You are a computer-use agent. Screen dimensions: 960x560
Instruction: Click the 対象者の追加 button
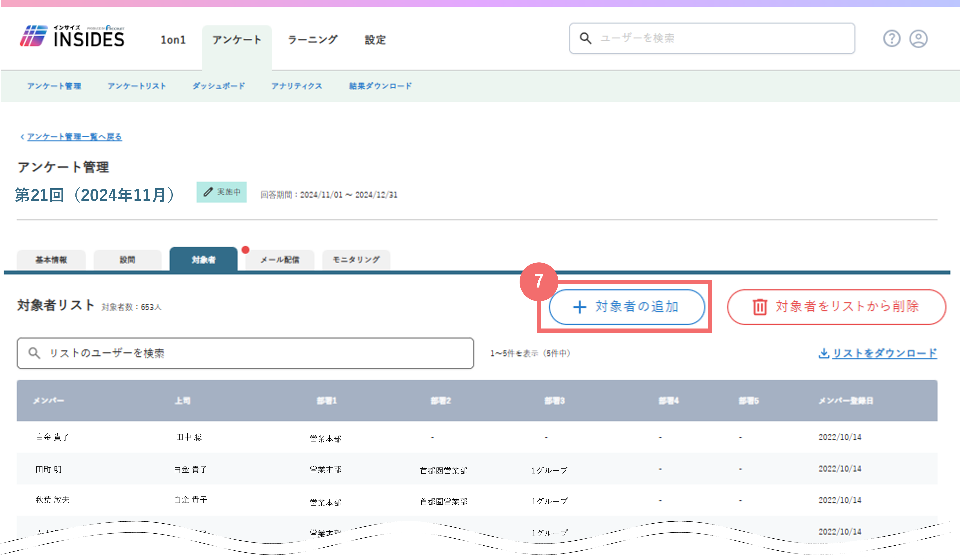click(627, 307)
